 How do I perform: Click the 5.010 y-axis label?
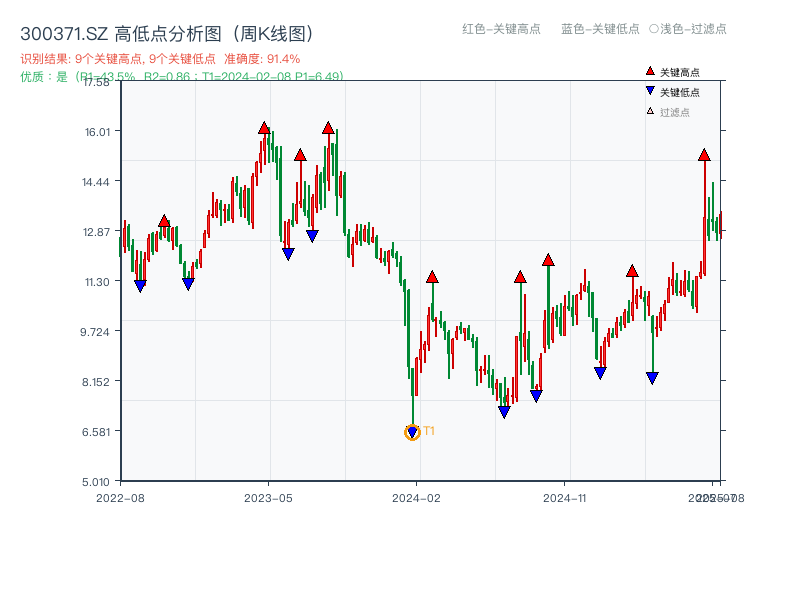96,482
